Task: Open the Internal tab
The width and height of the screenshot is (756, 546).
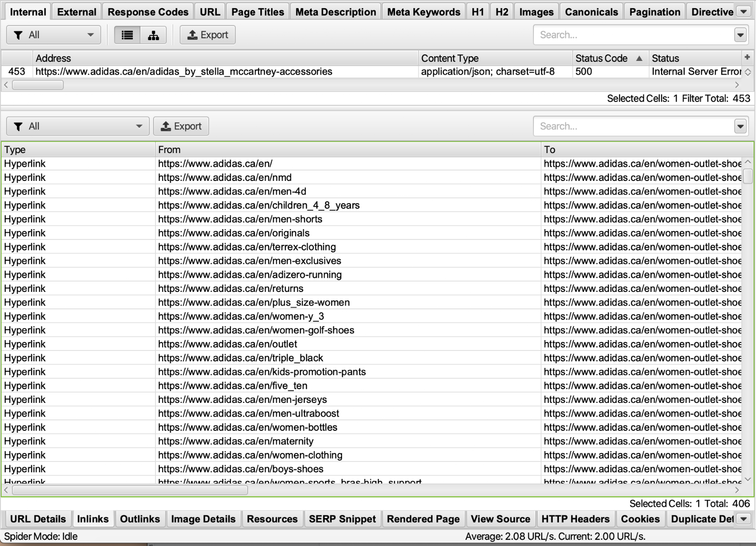Action: pos(28,12)
